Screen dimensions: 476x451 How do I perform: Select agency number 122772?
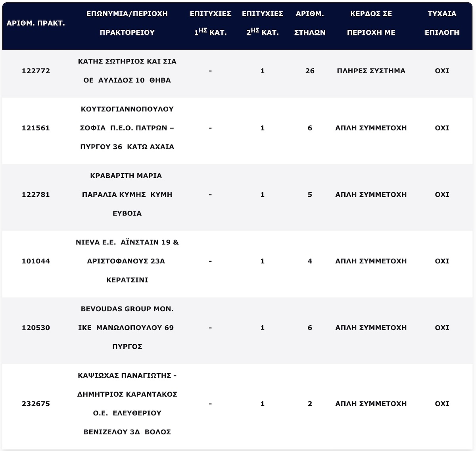36,71
